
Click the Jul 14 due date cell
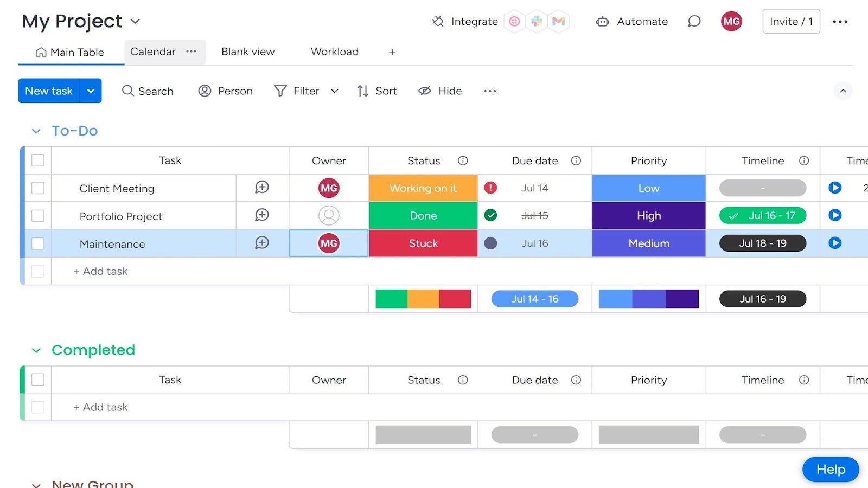[x=535, y=188]
